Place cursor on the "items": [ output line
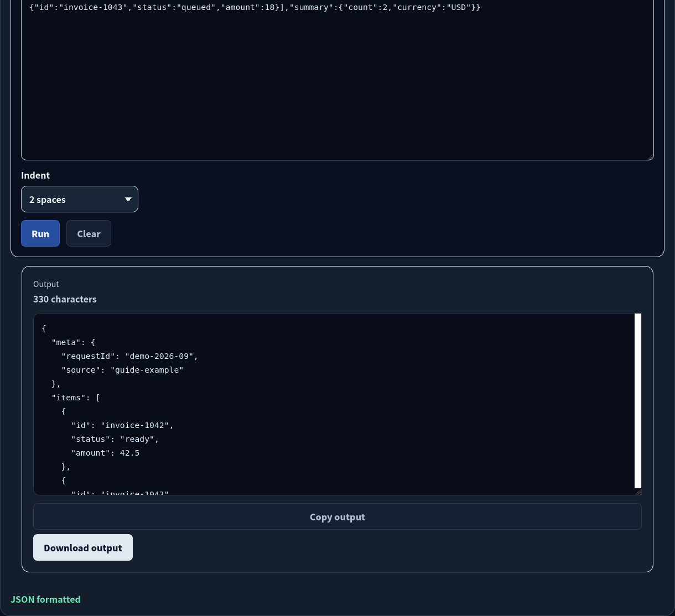 tap(76, 398)
